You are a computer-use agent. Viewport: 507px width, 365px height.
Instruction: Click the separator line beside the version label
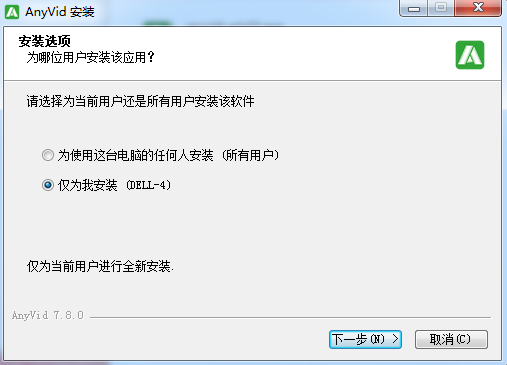[x=290, y=317]
